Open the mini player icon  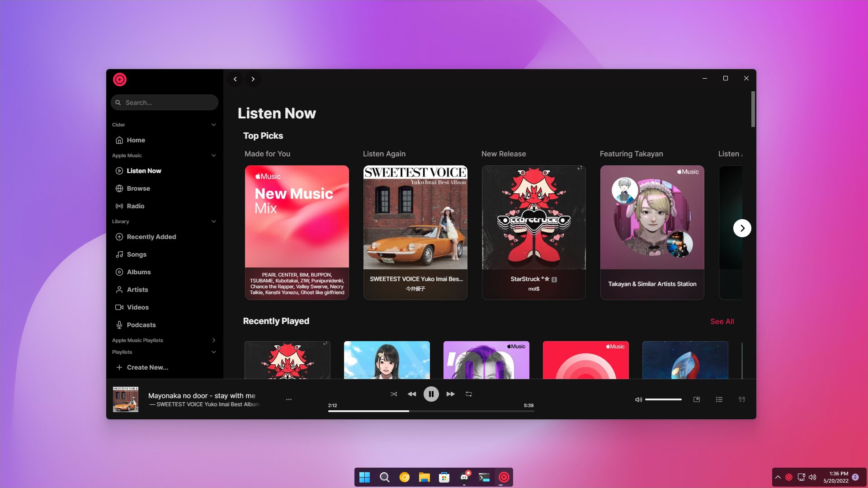tap(697, 399)
